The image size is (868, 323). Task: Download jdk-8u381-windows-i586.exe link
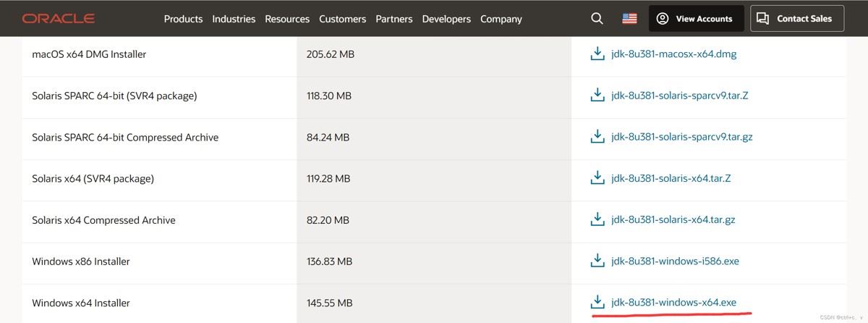[x=675, y=261]
